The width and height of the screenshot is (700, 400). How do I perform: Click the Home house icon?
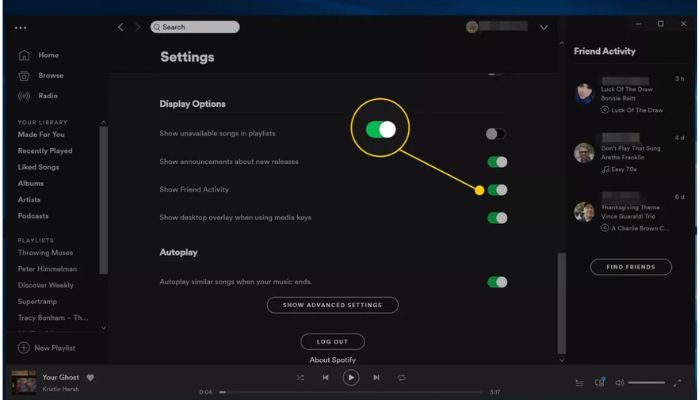(x=24, y=55)
